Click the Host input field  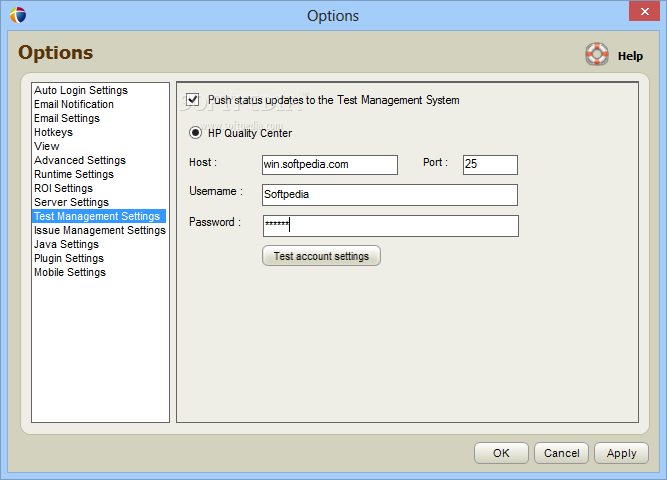(x=330, y=165)
